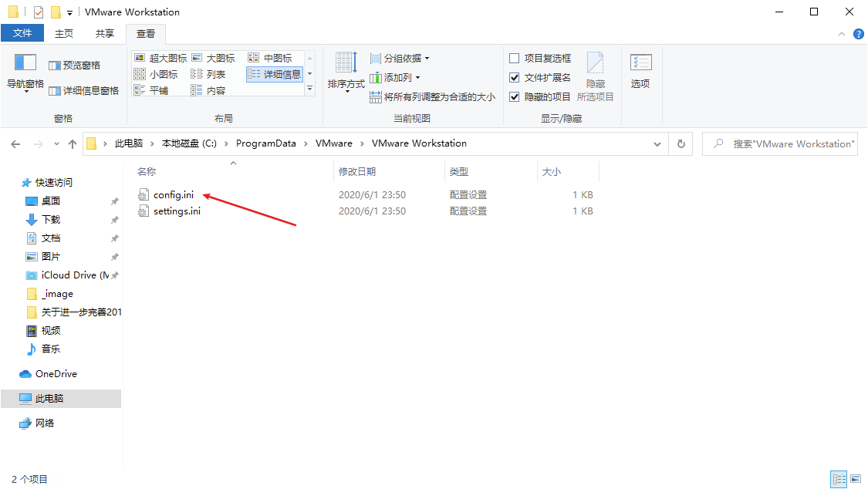Sort by the Name (名称) column header
This screenshot has width=868, height=489.
click(x=147, y=171)
